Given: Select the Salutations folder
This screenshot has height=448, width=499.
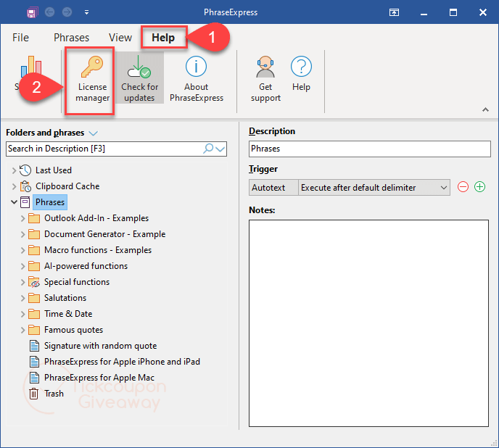Looking at the screenshot, I should pos(65,297).
